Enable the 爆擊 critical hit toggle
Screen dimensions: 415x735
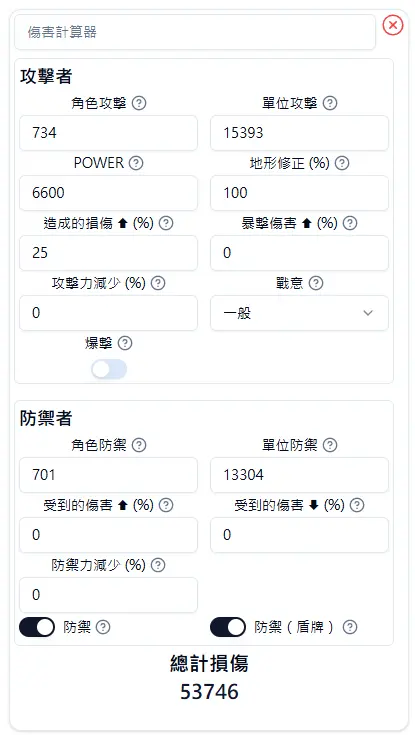(109, 369)
